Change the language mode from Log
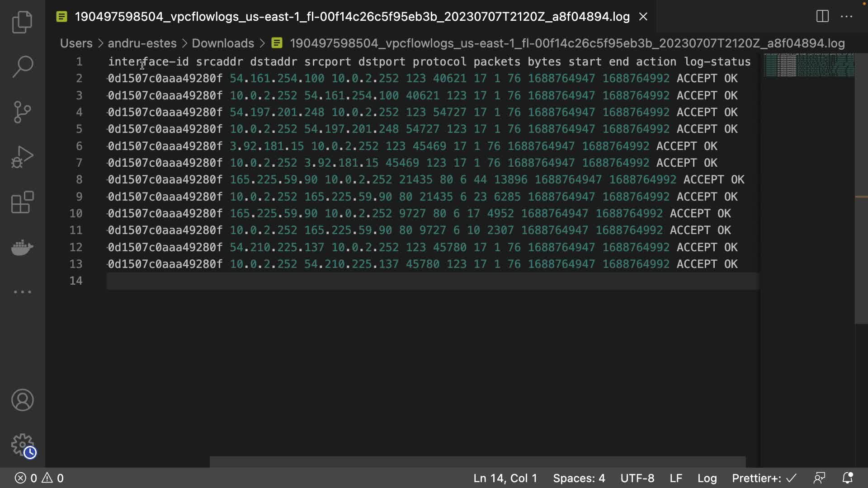The width and height of the screenshot is (868, 488). pyautogui.click(x=707, y=478)
